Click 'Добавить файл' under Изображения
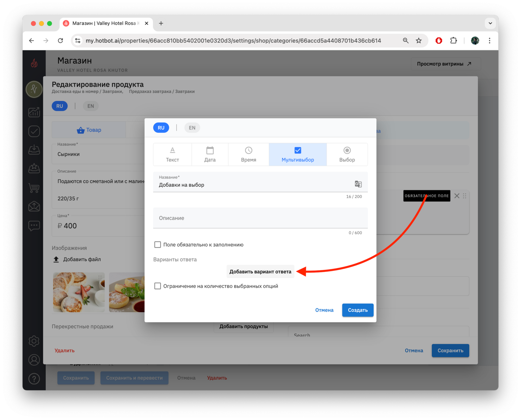Image resolution: width=521 pixels, height=420 pixels. [77, 259]
